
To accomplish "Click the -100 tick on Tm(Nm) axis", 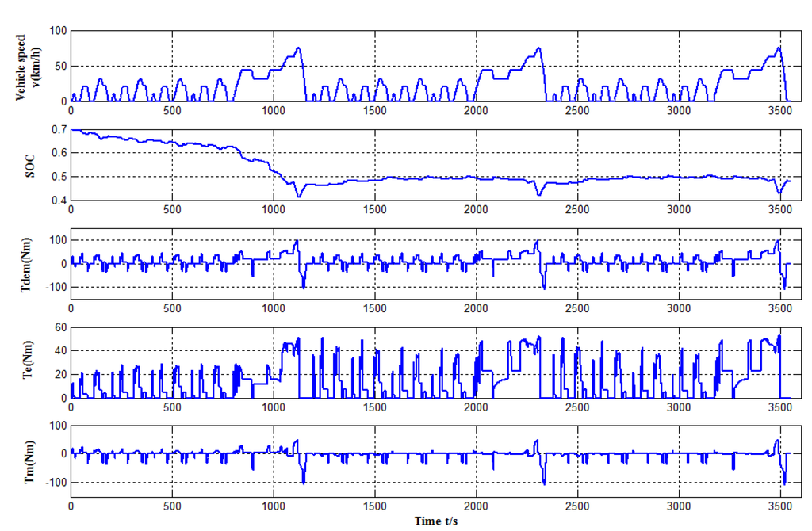I will pyautogui.click(x=56, y=482).
